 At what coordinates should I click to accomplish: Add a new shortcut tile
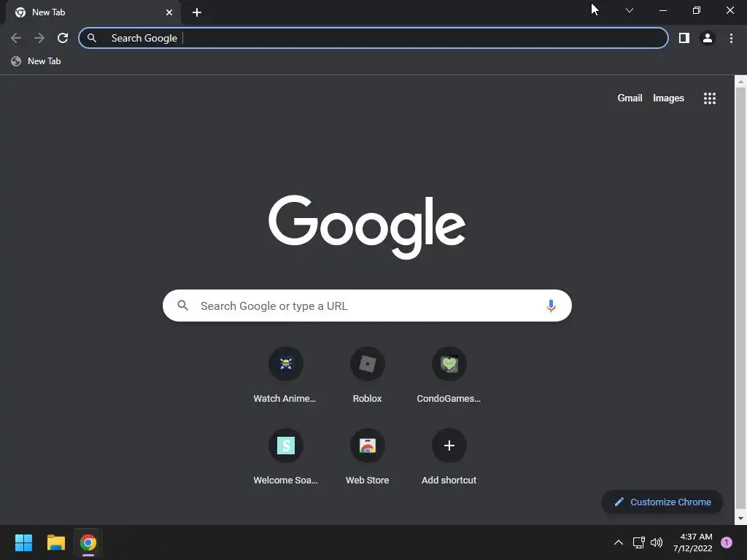coord(449,457)
